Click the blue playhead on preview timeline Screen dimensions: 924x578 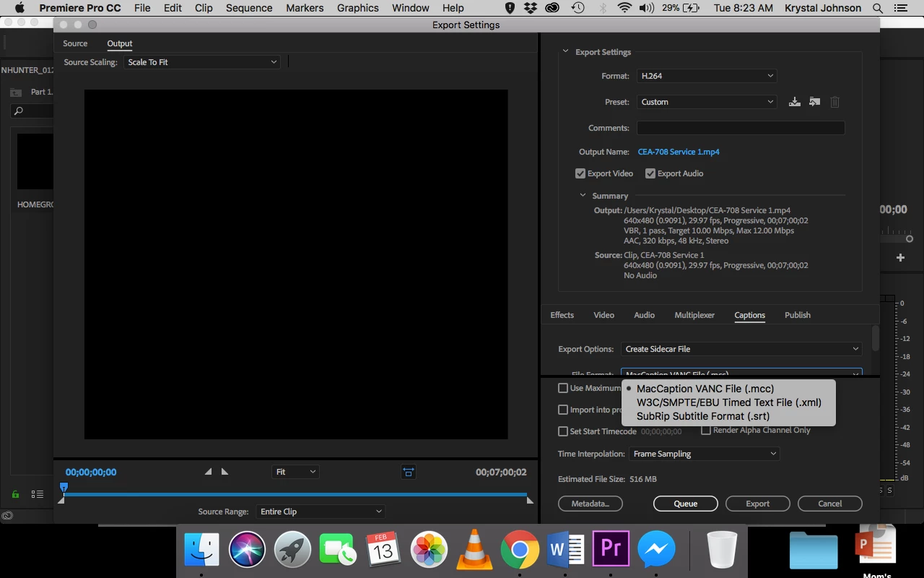point(64,488)
